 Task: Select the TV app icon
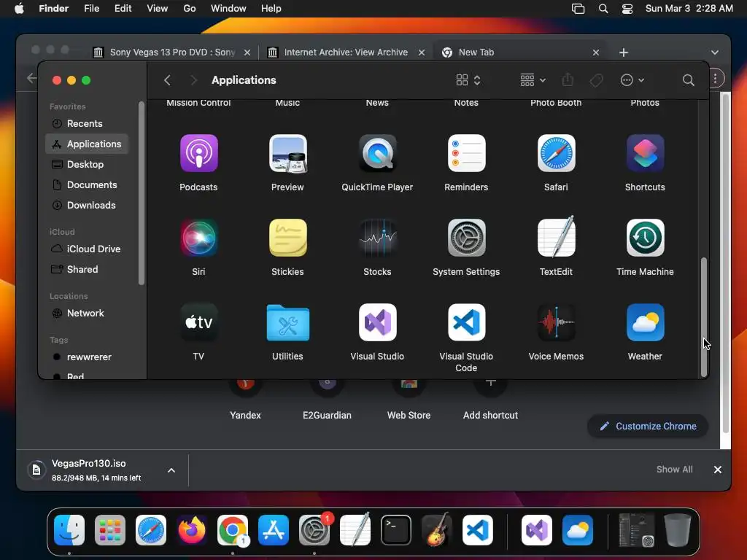coord(198,322)
